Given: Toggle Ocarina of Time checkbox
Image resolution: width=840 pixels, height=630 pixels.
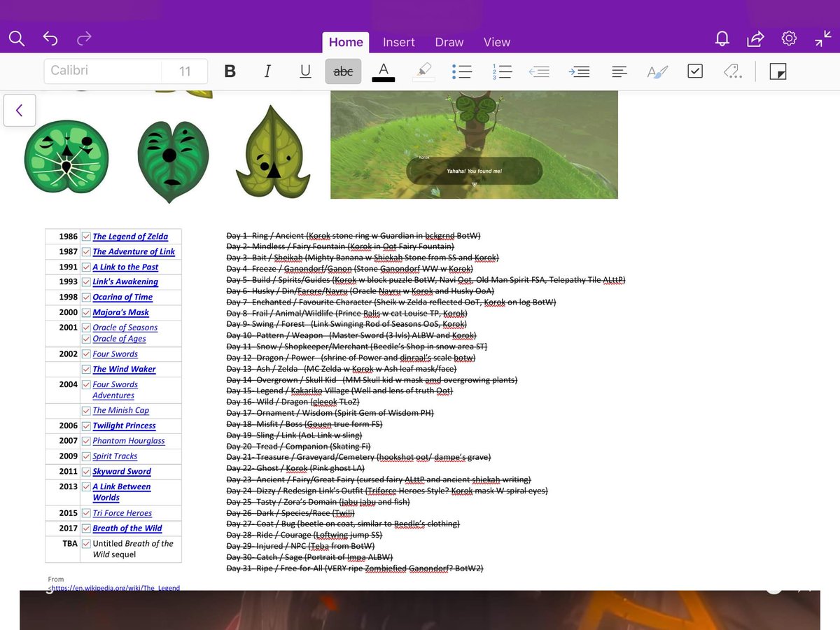Looking at the screenshot, I should pos(86,297).
